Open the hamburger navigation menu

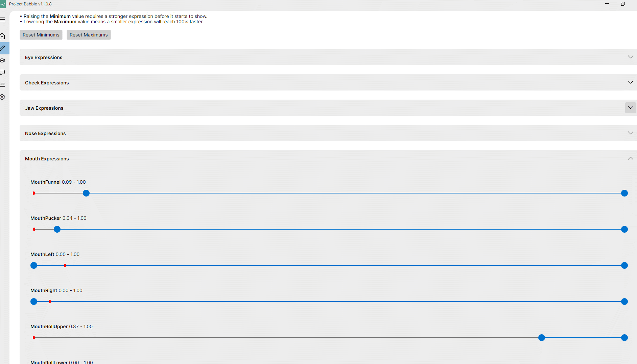click(x=2, y=20)
